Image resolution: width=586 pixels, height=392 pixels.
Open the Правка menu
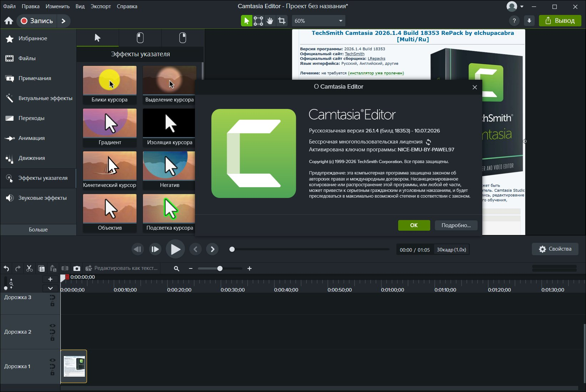point(31,6)
